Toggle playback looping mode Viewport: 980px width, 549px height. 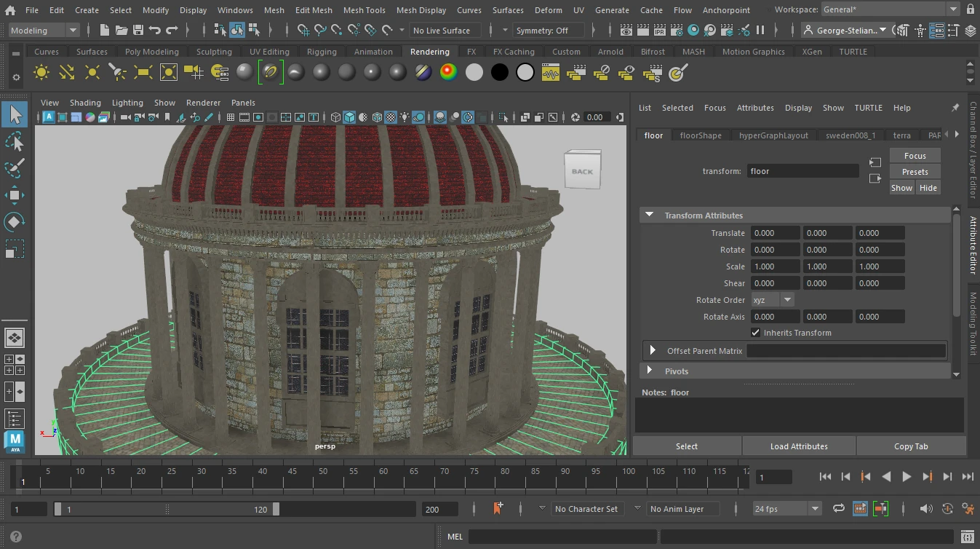click(839, 509)
